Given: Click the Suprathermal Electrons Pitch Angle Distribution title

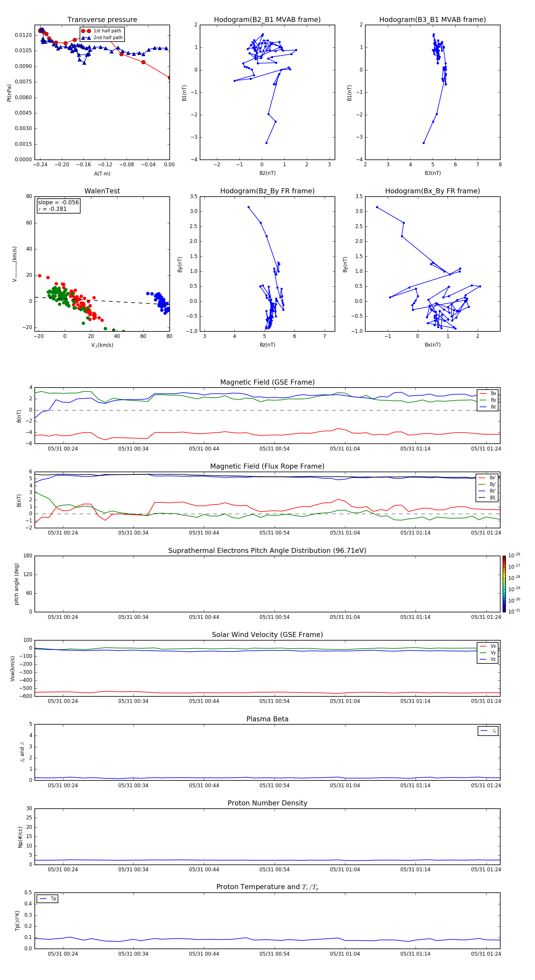Looking at the screenshot, I should (x=267, y=551).
